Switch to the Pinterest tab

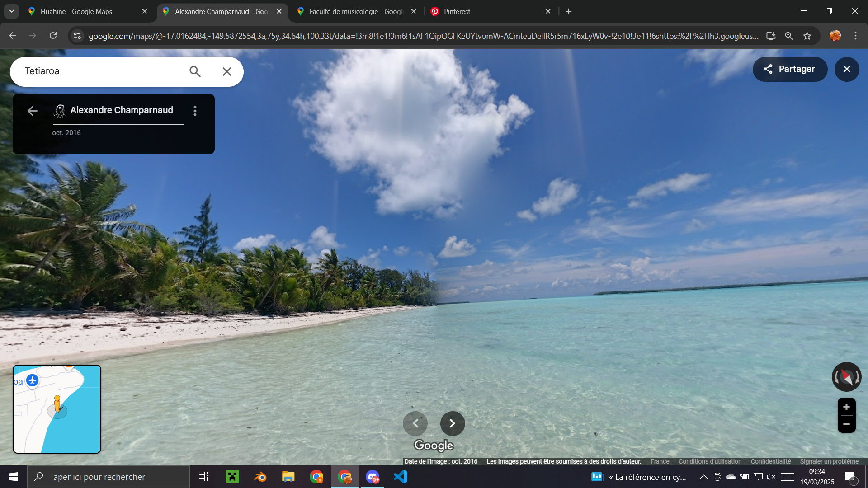coord(491,11)
